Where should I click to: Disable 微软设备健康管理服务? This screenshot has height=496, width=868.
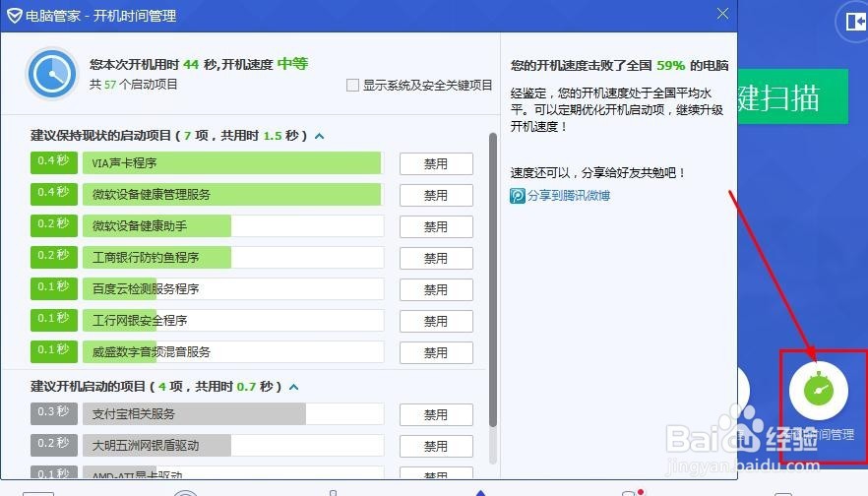click(x=436, y=196)
